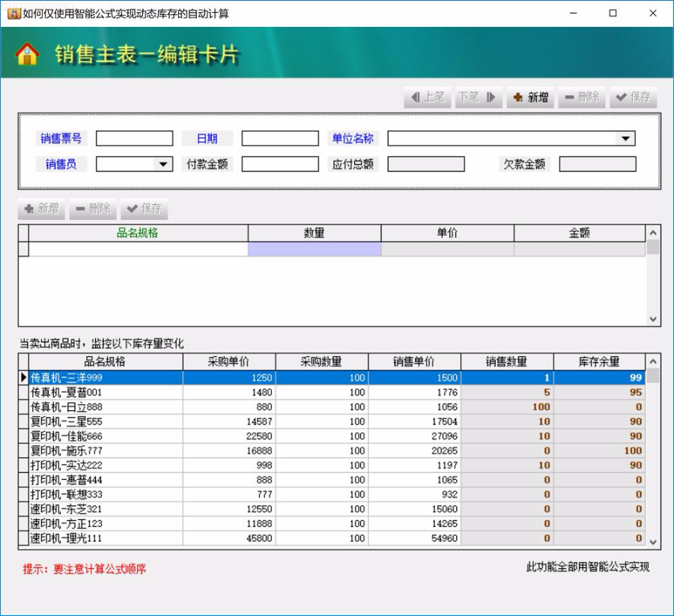Click purchase price 22580 cell

tap(229, 436)
